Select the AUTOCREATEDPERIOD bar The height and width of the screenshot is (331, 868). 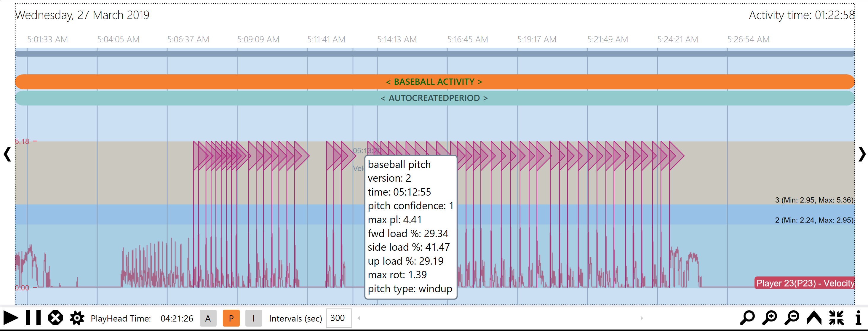(434, 98)
